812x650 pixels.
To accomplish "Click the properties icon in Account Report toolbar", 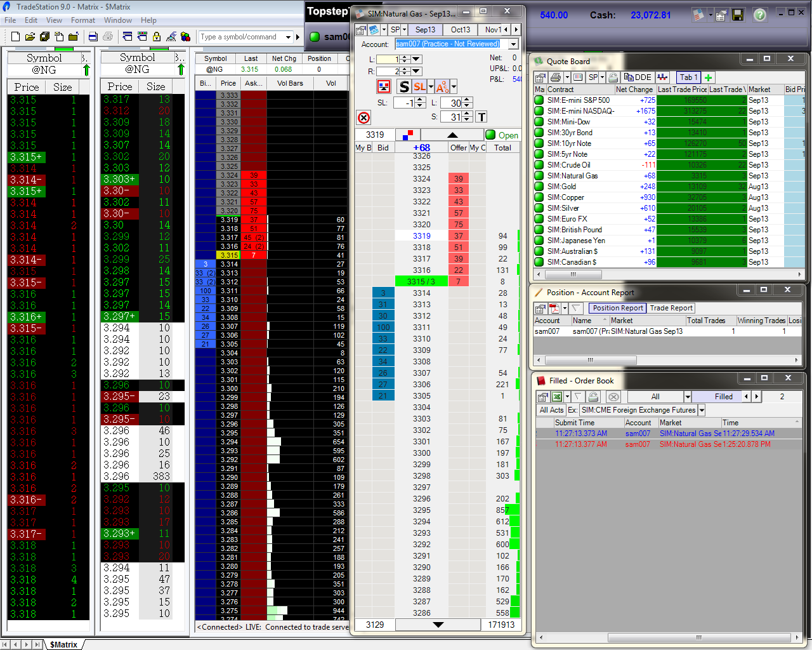I will tap(540, 308).
